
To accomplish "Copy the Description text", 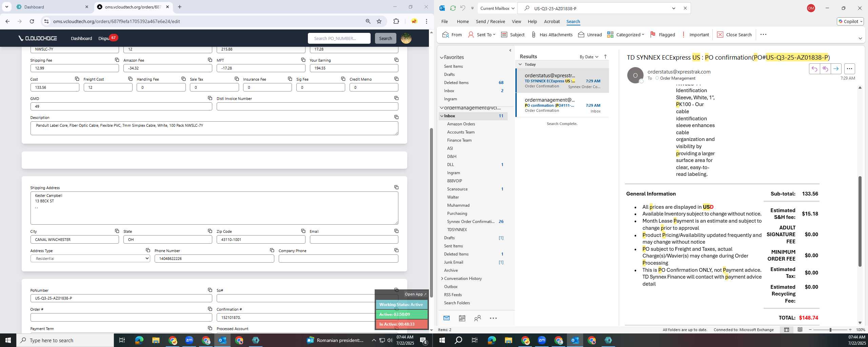I will pos(396,117).
